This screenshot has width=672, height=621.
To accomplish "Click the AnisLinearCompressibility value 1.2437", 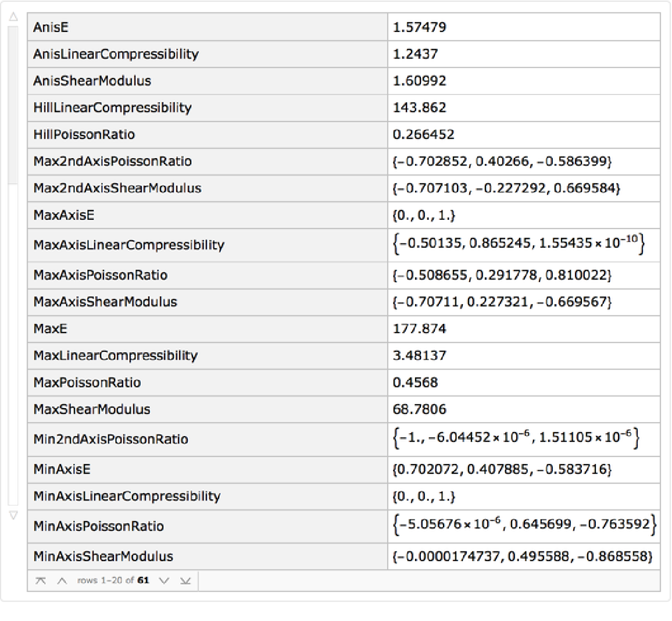I will (x=415, y=54).
